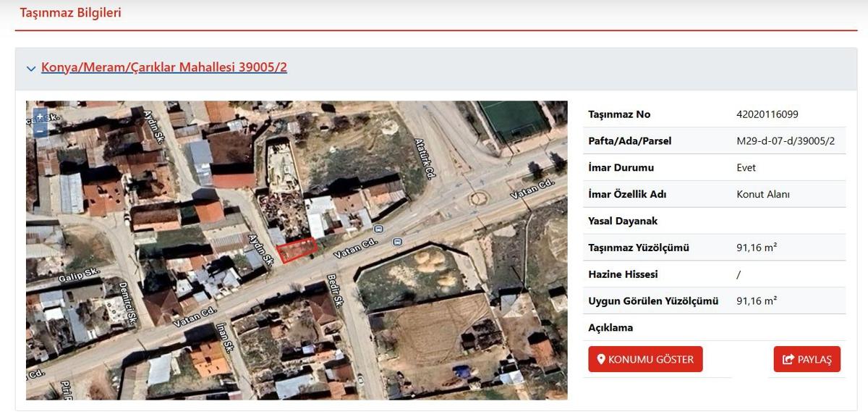The height and width of the screenshot is (417, 868).
Task: Click the Atatürk Cd. street label
Action: pos(426,159)
